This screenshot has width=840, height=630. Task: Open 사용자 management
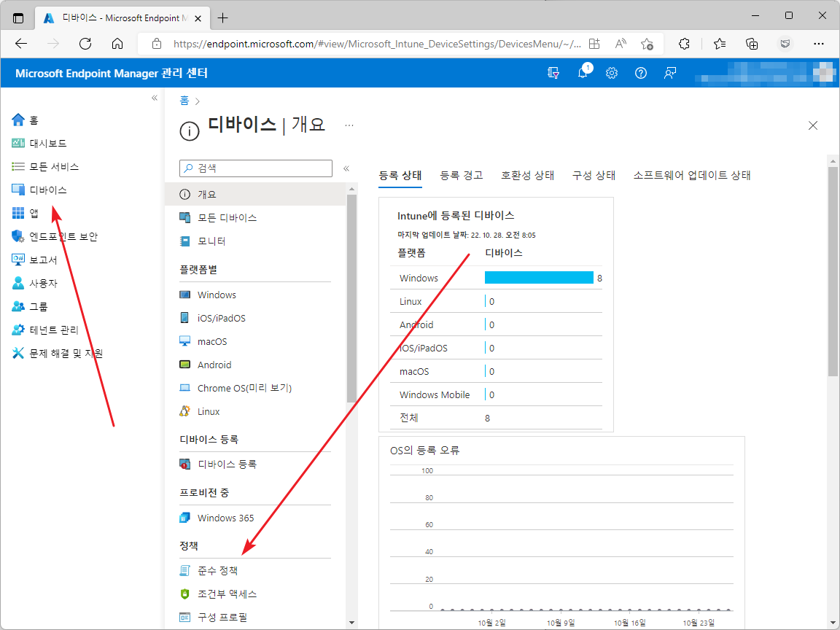coord(34,283)
